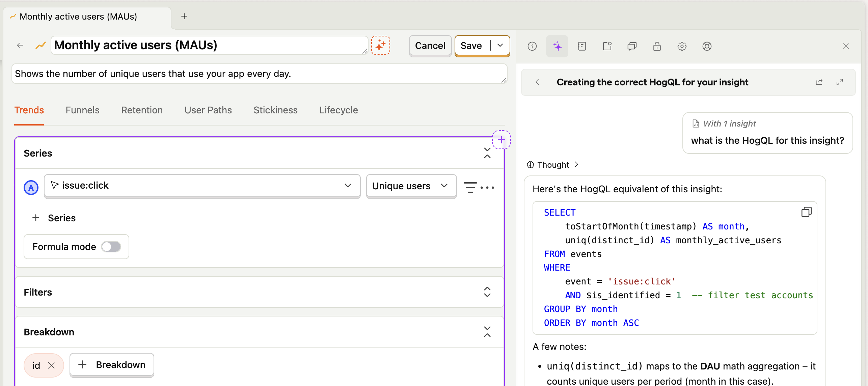The width and height of the screenshot is (868, 386).
Task: Toggle Formula mode switch
Action: click(111, 247)
